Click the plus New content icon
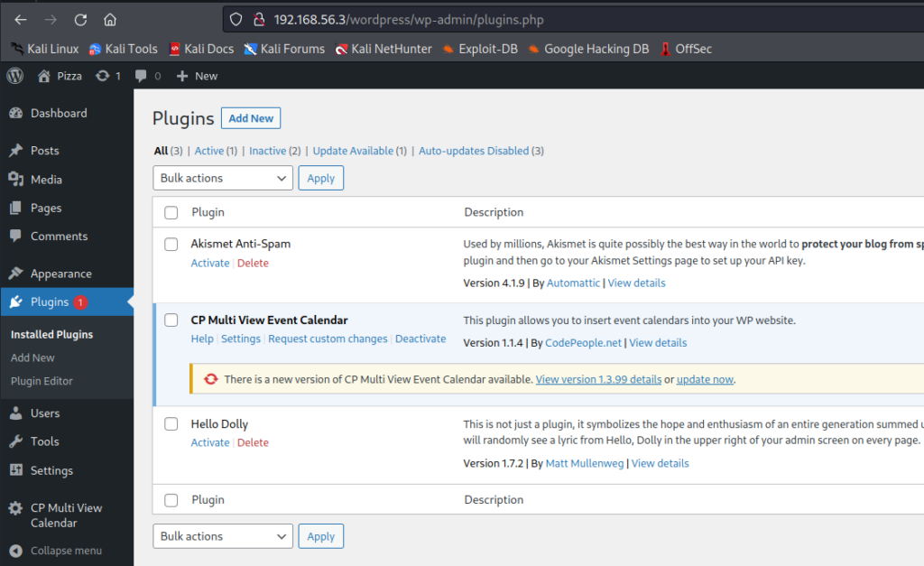 (182, 76)
